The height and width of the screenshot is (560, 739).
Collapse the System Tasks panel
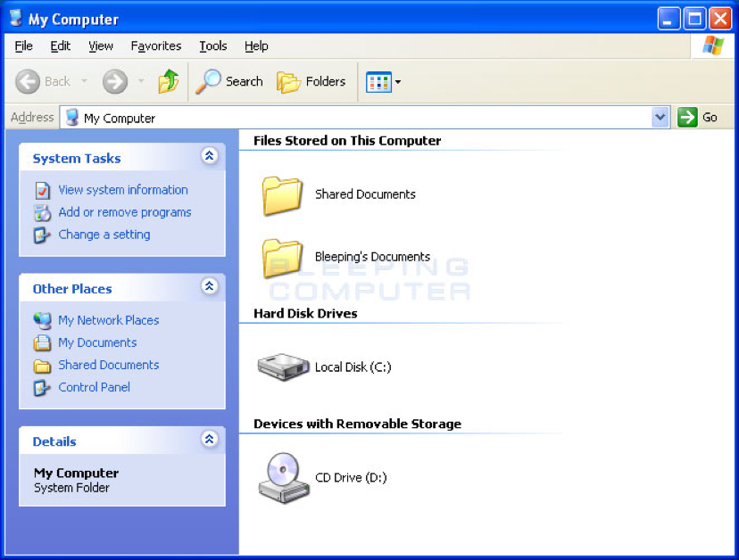(209, 155)
